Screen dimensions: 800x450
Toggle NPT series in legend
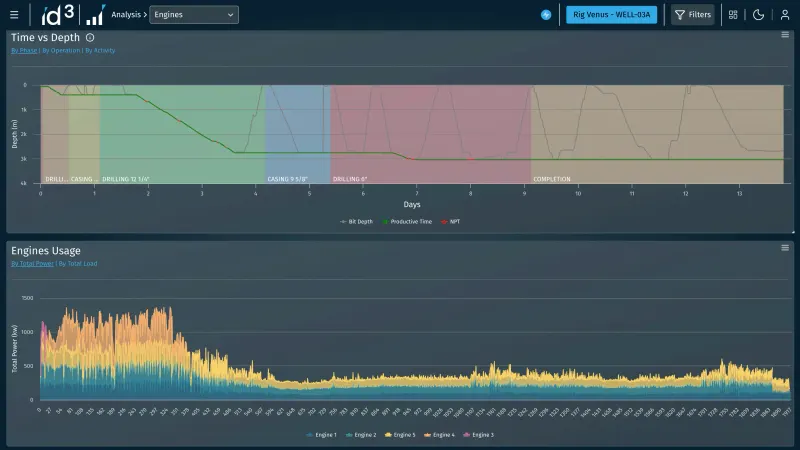451,222
